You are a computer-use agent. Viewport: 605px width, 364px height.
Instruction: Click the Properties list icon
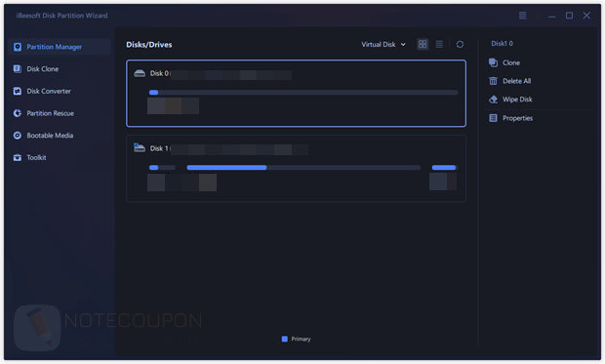click(493, 118)
